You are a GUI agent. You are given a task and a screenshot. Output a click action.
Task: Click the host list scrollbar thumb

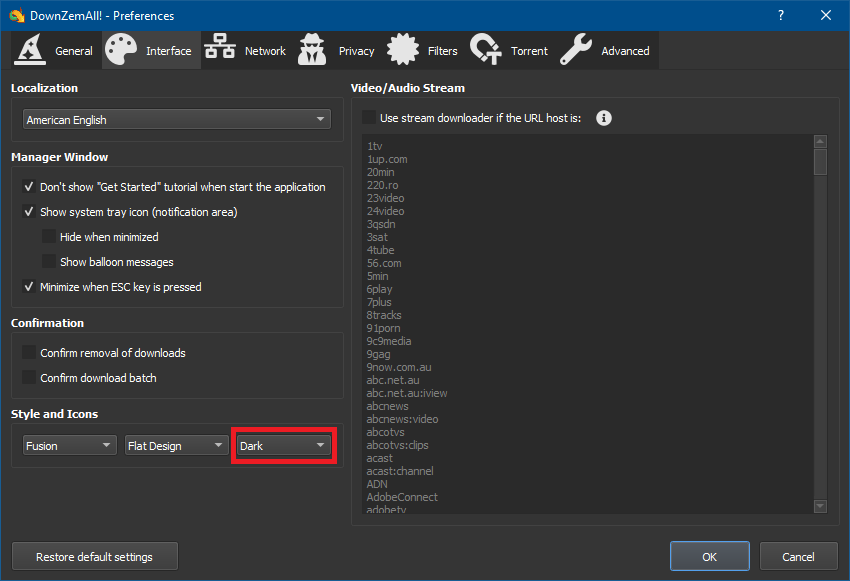tap(820, 162)
